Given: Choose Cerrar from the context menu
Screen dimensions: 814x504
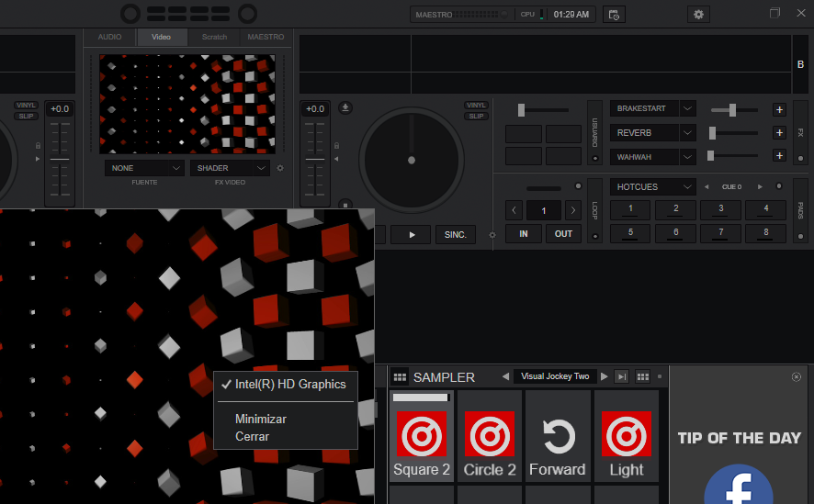Looking at the screenshot, I should tap(286, 437).
